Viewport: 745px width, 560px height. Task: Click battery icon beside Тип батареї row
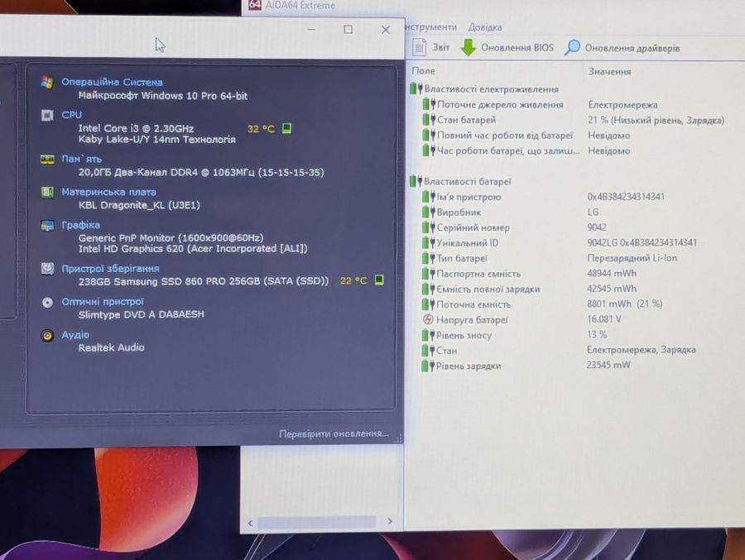[429, 258]
